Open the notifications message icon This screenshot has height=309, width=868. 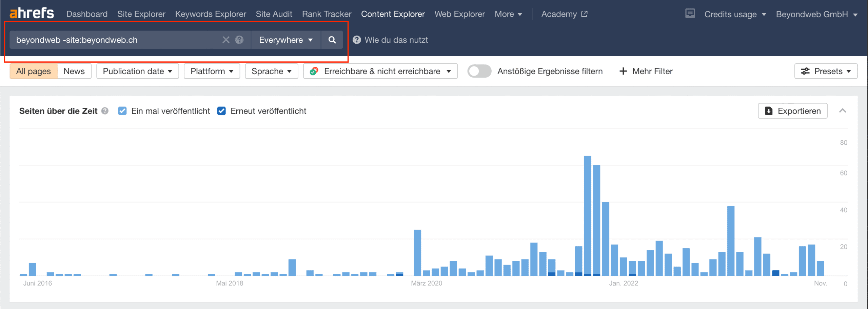click(690, 14)
